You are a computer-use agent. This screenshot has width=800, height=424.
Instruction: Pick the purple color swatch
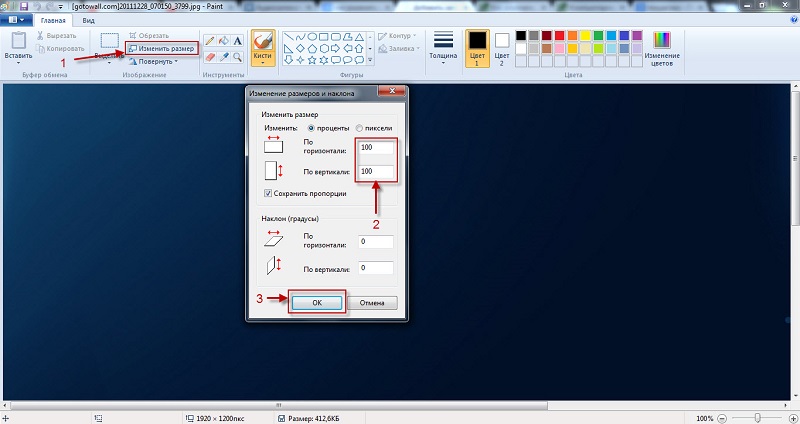click(x=637, y=36)
